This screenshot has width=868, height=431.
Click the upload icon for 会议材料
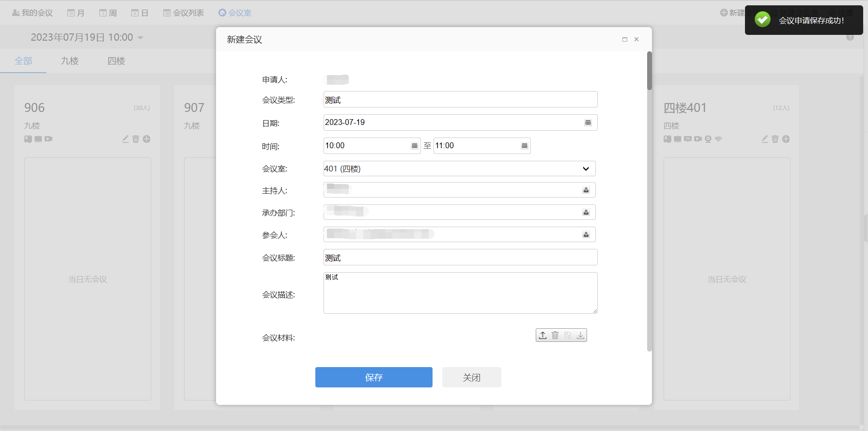click(x=543, y=335)
